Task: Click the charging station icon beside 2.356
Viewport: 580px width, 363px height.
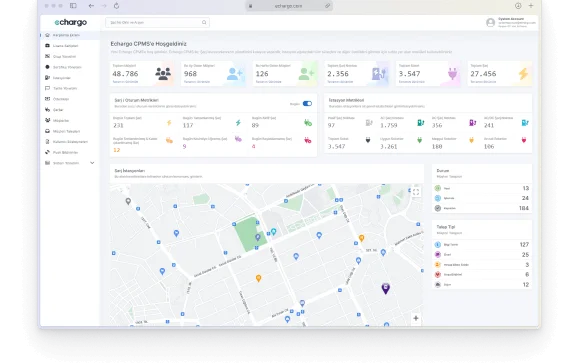Action: click(379, 74)
